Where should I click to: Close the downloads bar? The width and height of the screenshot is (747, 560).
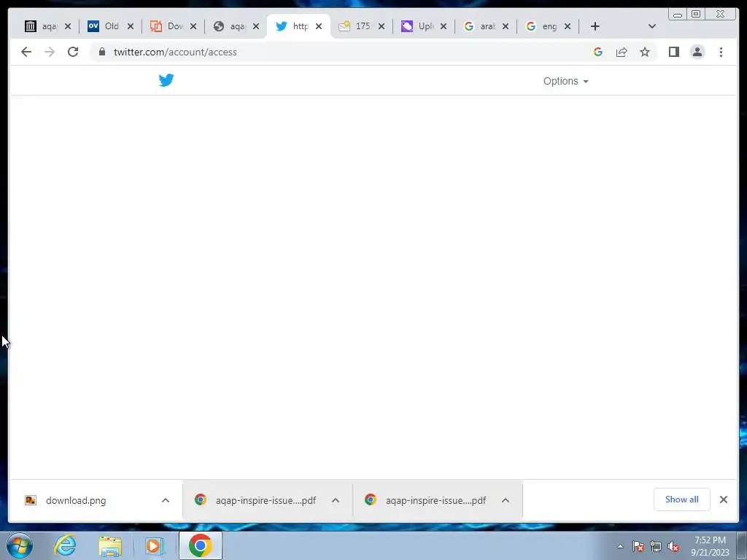pyautogui.click(x=724, y=499)
